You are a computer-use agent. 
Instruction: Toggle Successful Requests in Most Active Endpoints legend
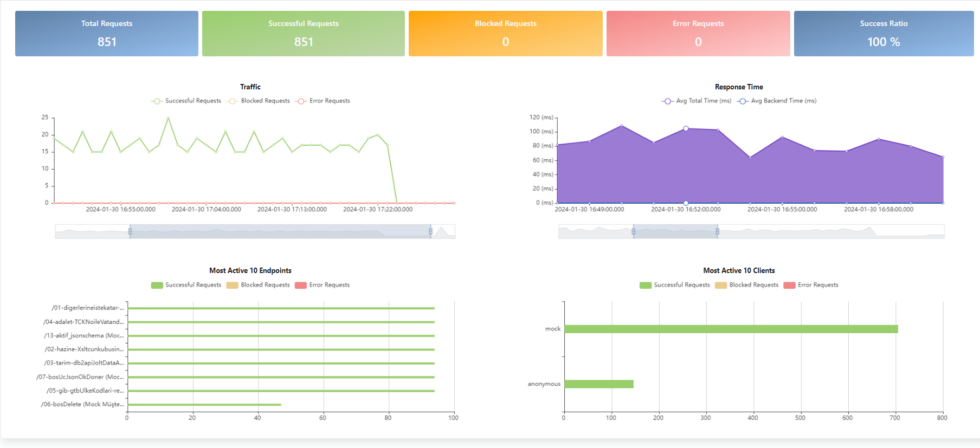(x=186, y=285)
